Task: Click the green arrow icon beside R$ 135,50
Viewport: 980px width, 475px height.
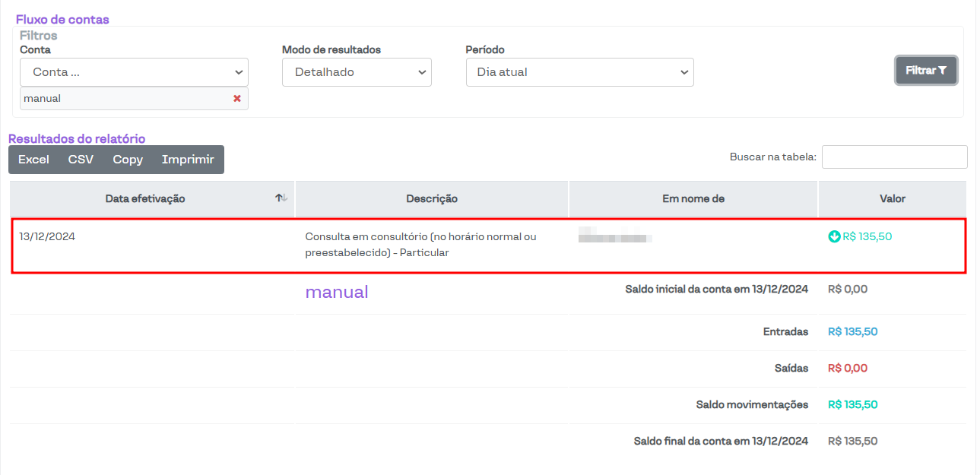Action: pyautogui.click(x=834, y=237)
